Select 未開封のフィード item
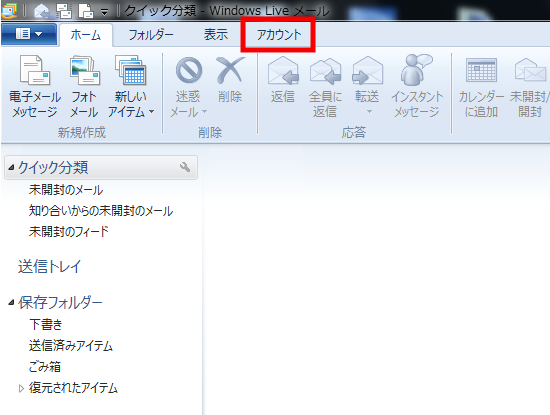 click(x=69, y=232)
